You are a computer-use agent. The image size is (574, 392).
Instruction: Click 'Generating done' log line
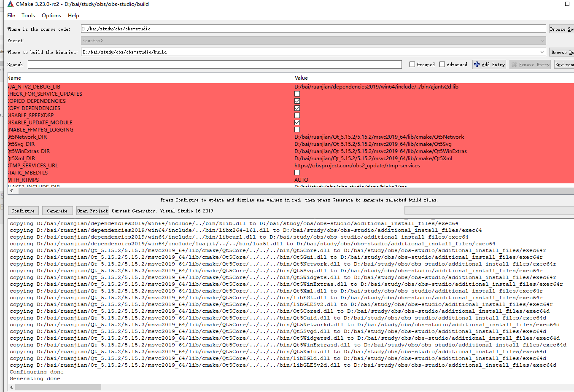click(x=35, y=379)
